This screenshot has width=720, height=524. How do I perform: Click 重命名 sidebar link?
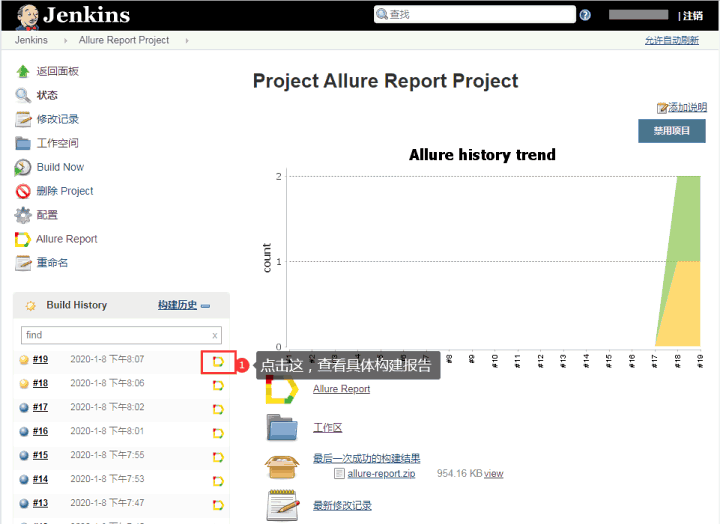coord(52,263)
